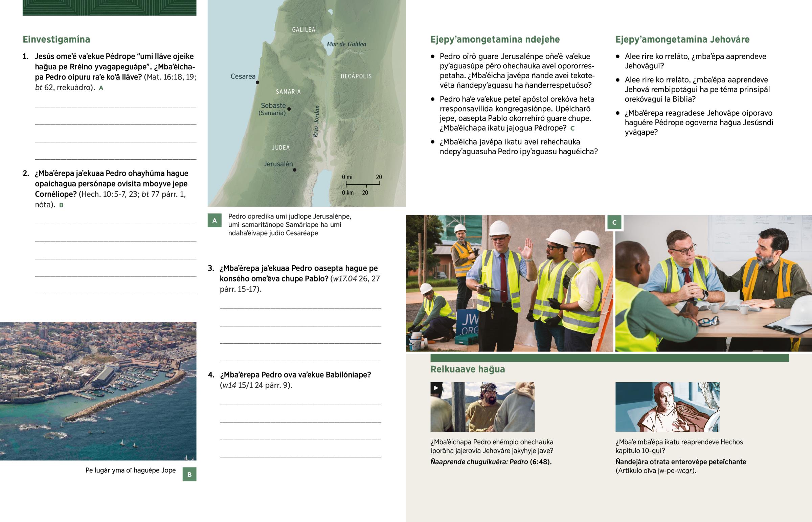Open Ñandejára otrata enterovépe peteĩchante article link
The height and width of the screenshot is (522, 812).
pos(680,462)
